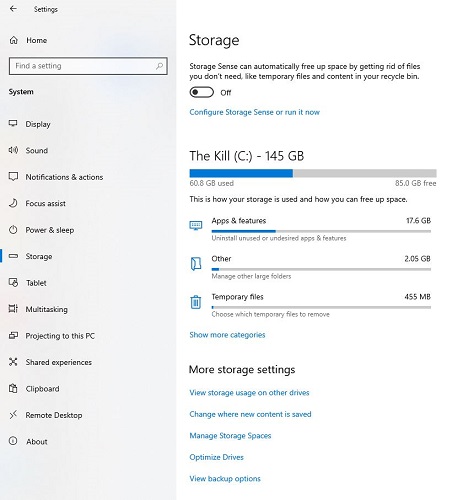The width and height of the screenshot is (452, 500).
Task: Open View backup options link
Action: pyautogui.click(x=225, y=479)
